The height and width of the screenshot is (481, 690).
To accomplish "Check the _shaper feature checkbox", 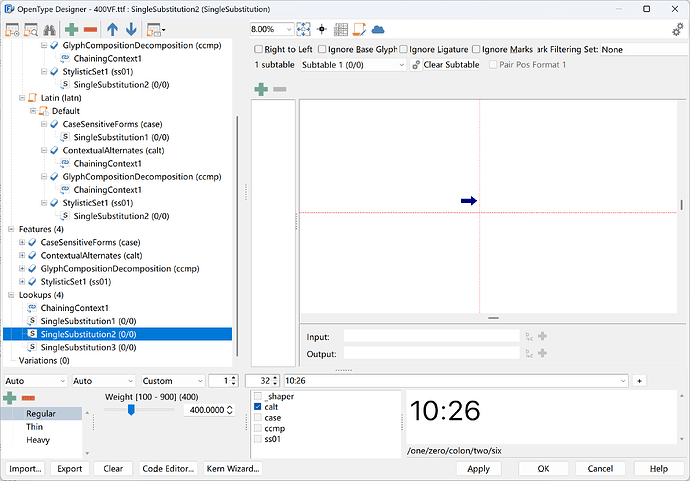I will click(258, 396).
